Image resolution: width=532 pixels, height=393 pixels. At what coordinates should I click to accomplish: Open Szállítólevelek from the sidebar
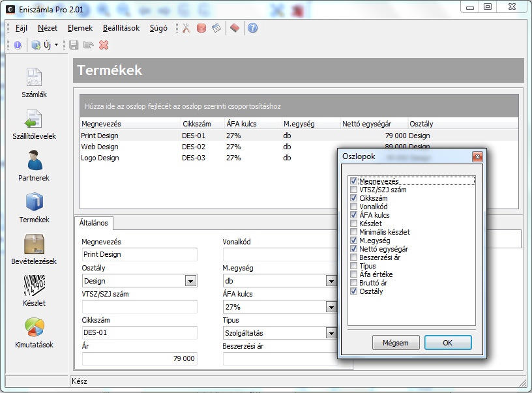pyautogui.click(x=34, y=120)
